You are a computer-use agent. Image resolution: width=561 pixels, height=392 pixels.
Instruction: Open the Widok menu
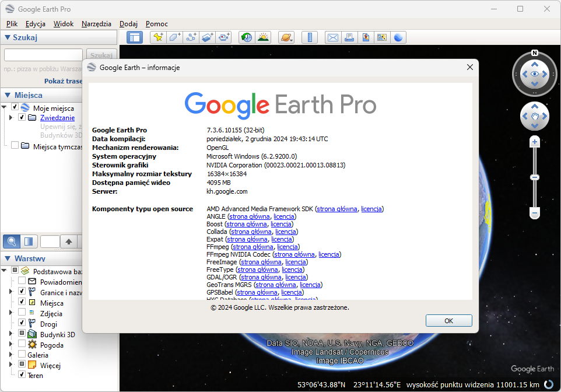[64, 24]
